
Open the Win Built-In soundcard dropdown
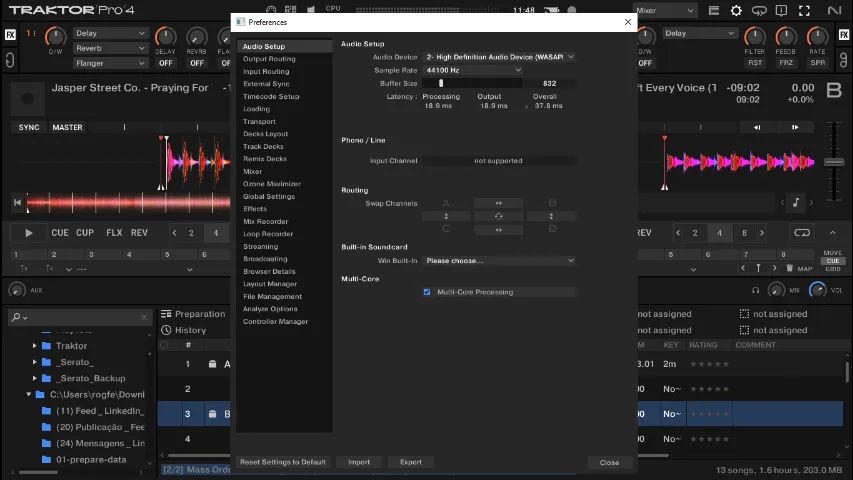pos(499,261)
